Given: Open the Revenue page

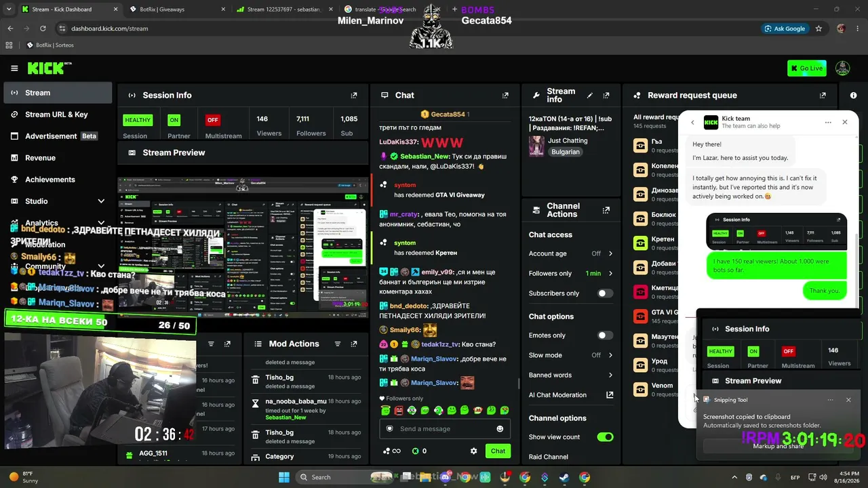Looking at the screenshot, I should [58, 158].
